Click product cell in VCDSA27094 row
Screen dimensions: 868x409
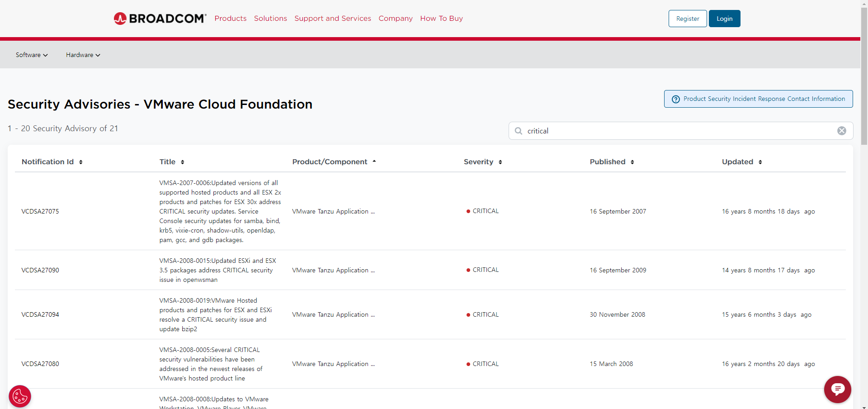point(333,314)
